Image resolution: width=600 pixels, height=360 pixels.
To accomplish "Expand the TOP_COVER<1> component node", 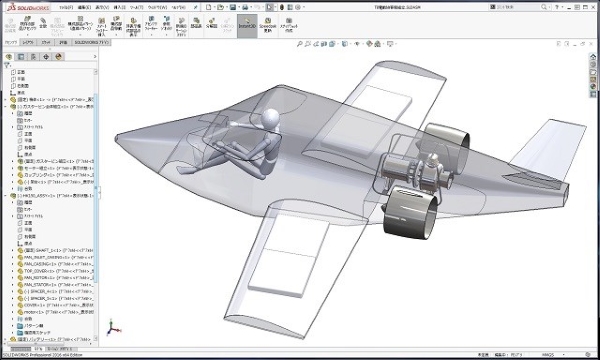I will pos(13,271).
